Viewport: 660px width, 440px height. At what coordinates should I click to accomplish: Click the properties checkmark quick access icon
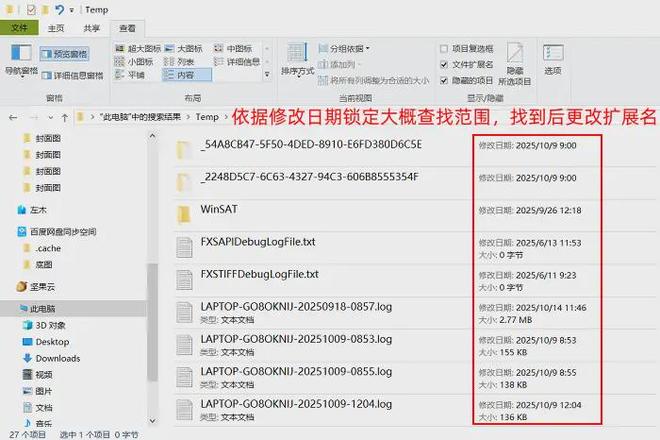[31, 9]
